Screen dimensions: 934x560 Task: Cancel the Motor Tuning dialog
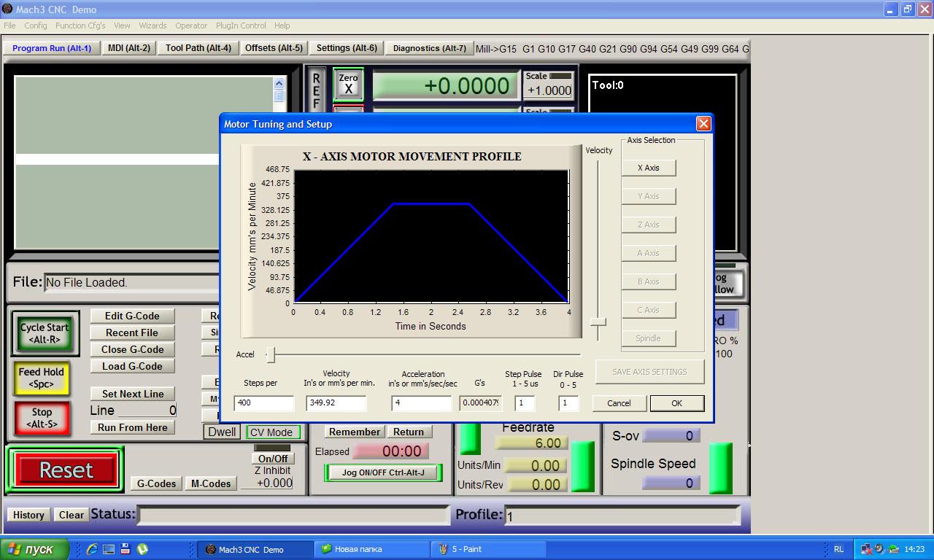point(619,403)
